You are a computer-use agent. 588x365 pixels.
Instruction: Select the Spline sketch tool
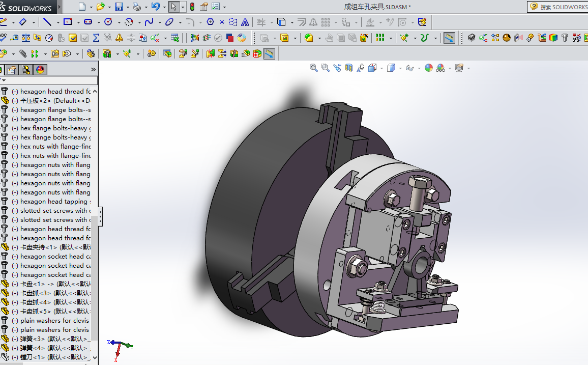click(x=149, y=22)
